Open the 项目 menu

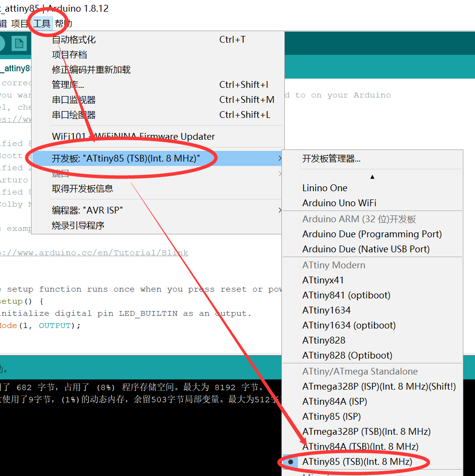(x=19, y=23)
